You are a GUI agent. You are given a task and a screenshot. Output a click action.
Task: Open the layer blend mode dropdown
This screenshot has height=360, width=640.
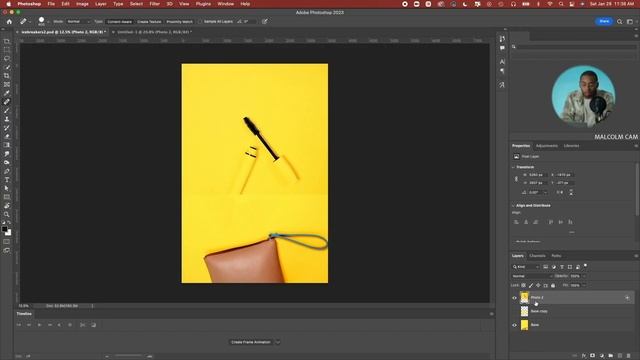click(532, 276)
